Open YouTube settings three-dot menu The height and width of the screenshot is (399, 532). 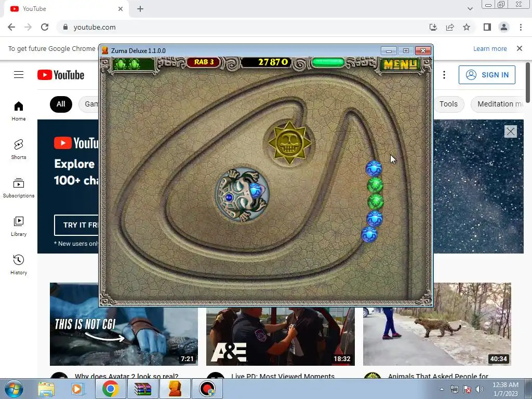pos(444,75)
